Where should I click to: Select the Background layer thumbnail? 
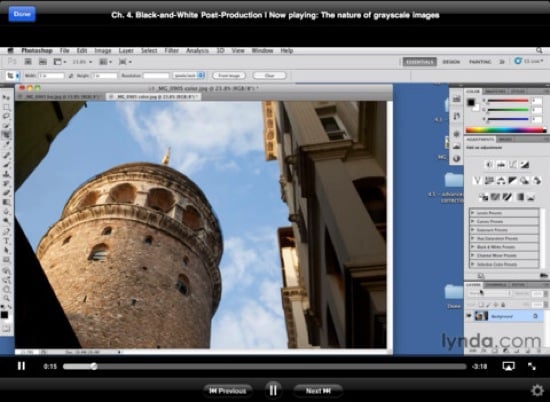point(481,316)
